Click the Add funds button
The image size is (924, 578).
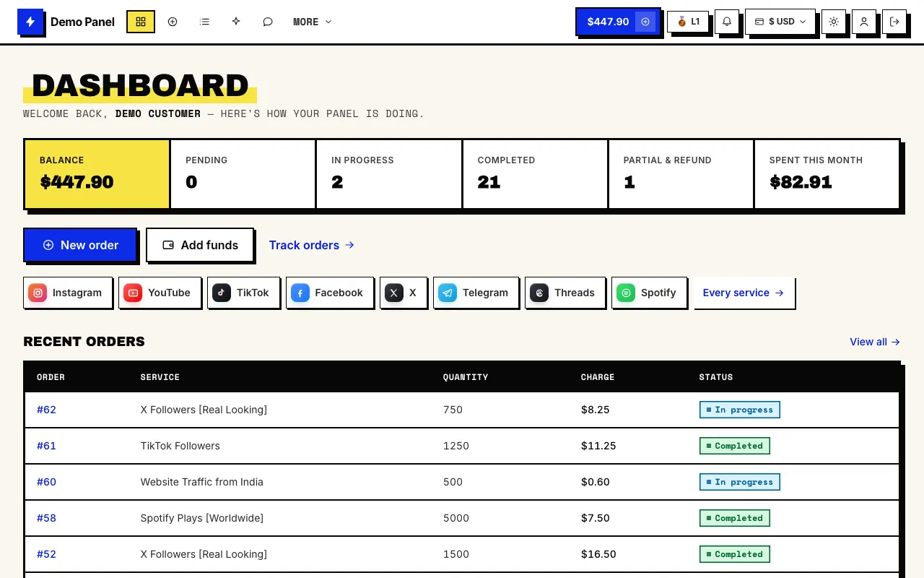point(200,245)
